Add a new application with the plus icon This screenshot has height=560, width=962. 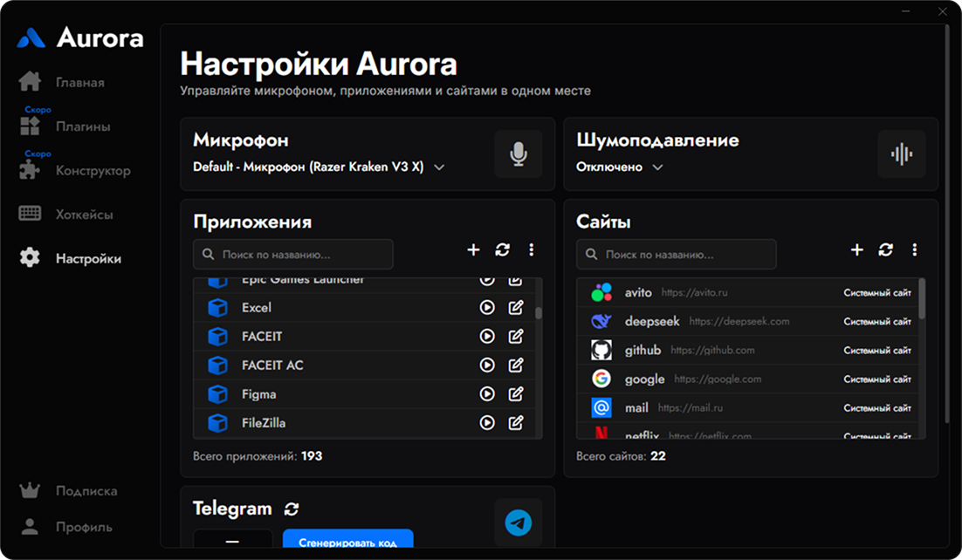[x=472, y=250]
